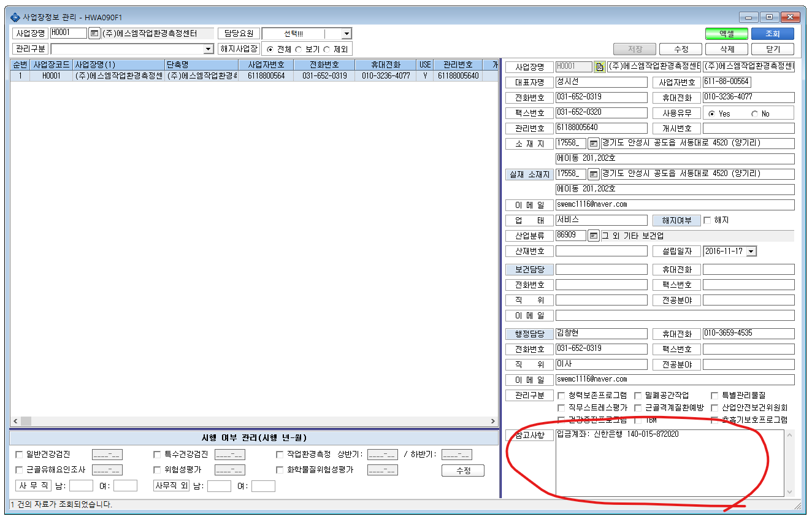
Task: Click the 사업장코드 column header
Action: [52, 64]
